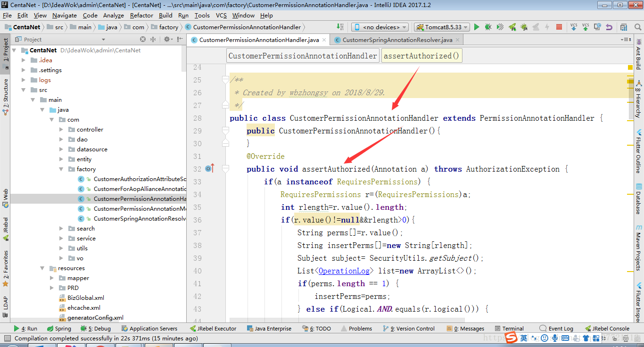Open the Refactor menu
644x347 pixels.
(142, 15)
